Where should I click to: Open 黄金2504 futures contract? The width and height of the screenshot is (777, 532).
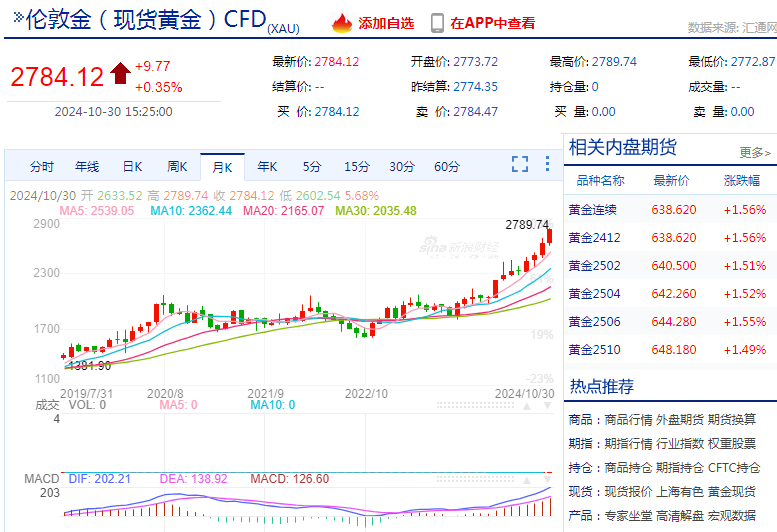click(x=670, y=294)
